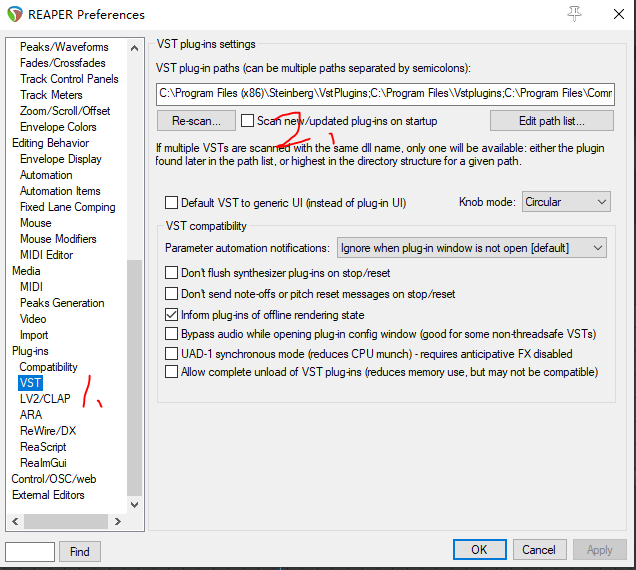Click the OK button

point(479,549)
